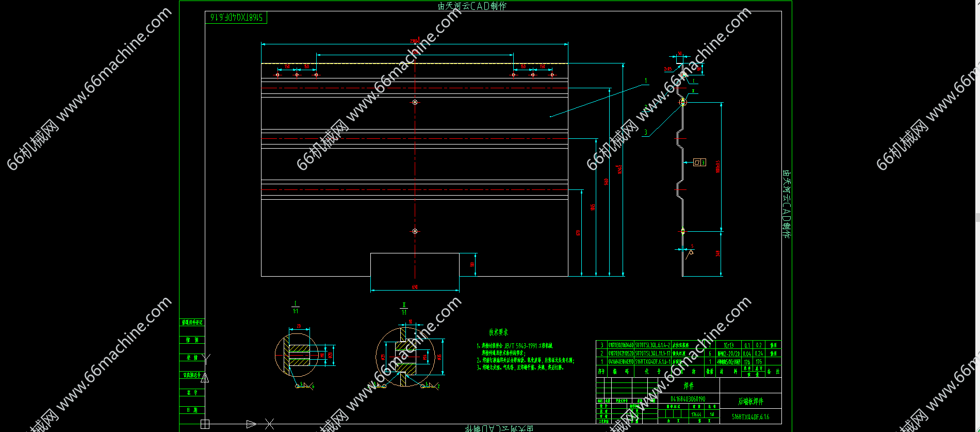Select the detail view I 1:1 label

[296, 307]
